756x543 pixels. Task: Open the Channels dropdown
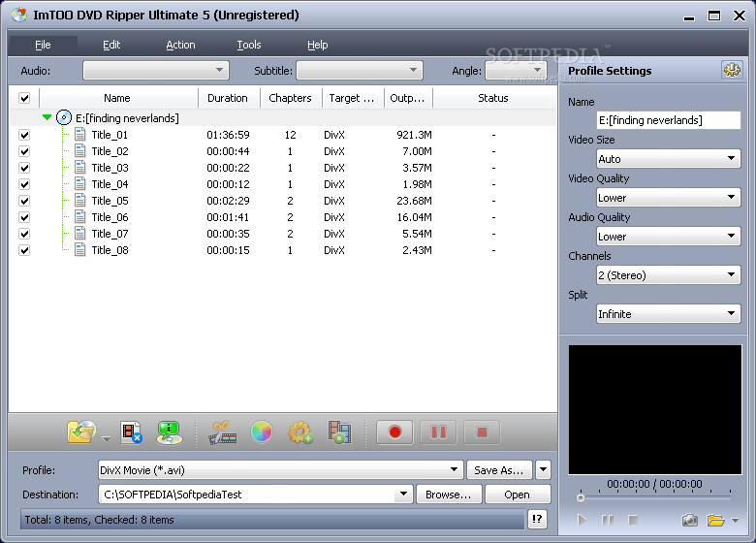(x=668, y=274)
